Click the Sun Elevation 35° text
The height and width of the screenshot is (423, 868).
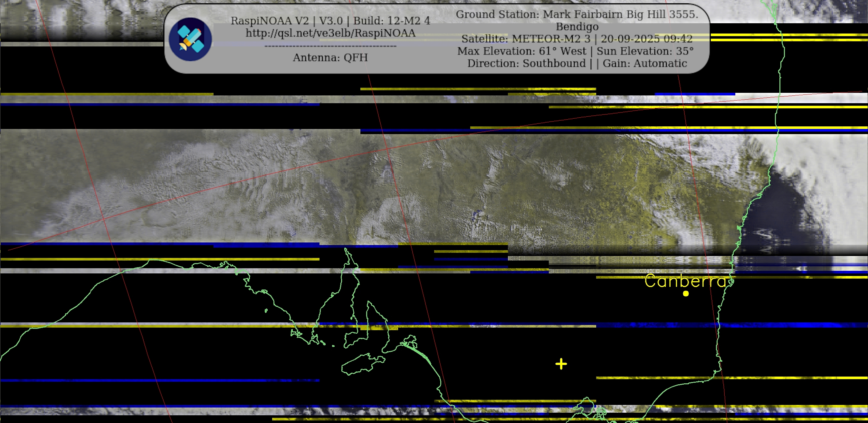(x=645, y=51)
